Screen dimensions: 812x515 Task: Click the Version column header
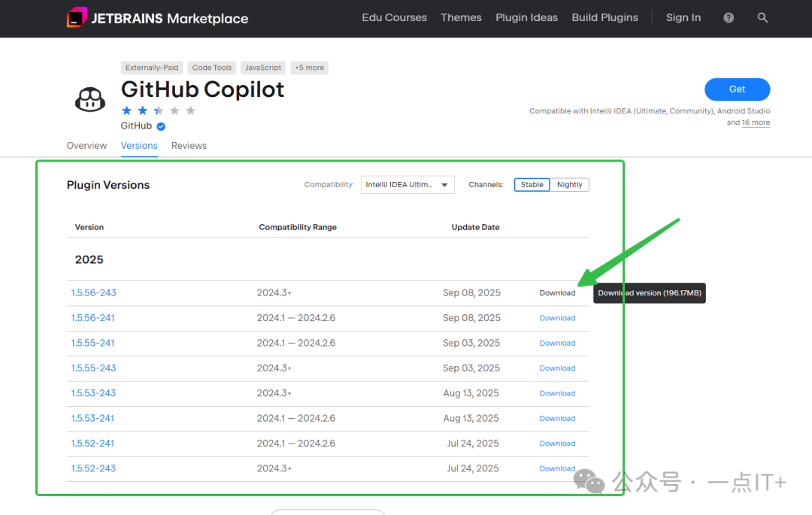coord(89,227)
